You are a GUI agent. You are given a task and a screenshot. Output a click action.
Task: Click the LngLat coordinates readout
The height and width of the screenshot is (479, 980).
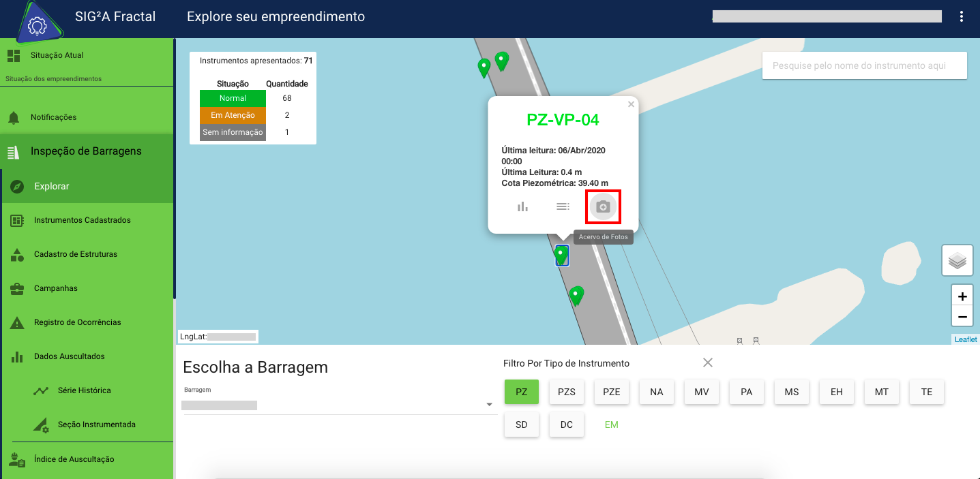pos(218,337)
